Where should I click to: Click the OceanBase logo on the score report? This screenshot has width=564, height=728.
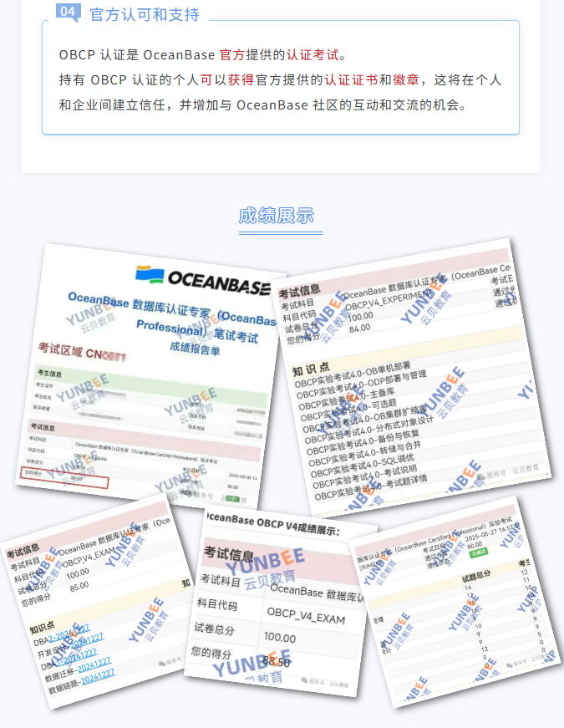pyautogui.click(x=204, y=278)
